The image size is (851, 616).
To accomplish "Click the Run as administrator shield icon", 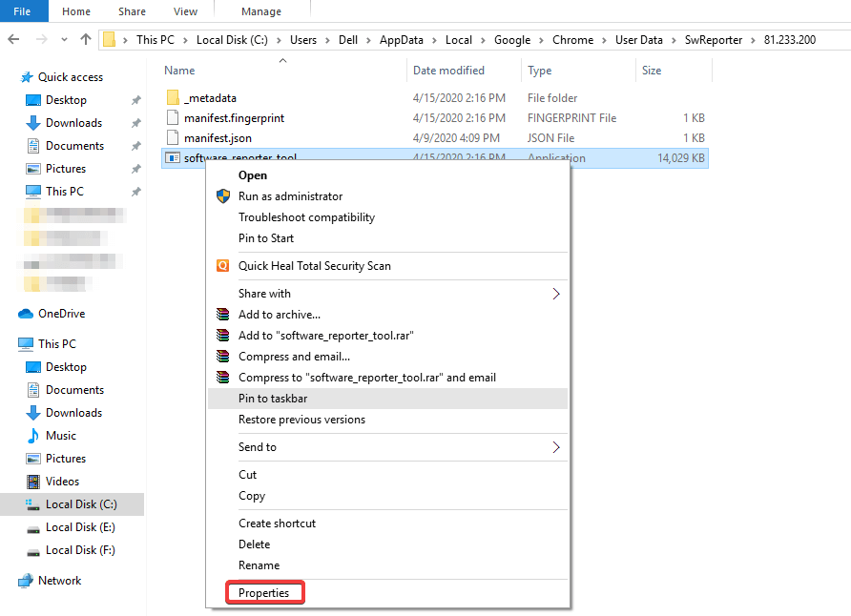I will pyautogui.click(x=222, y=197).
